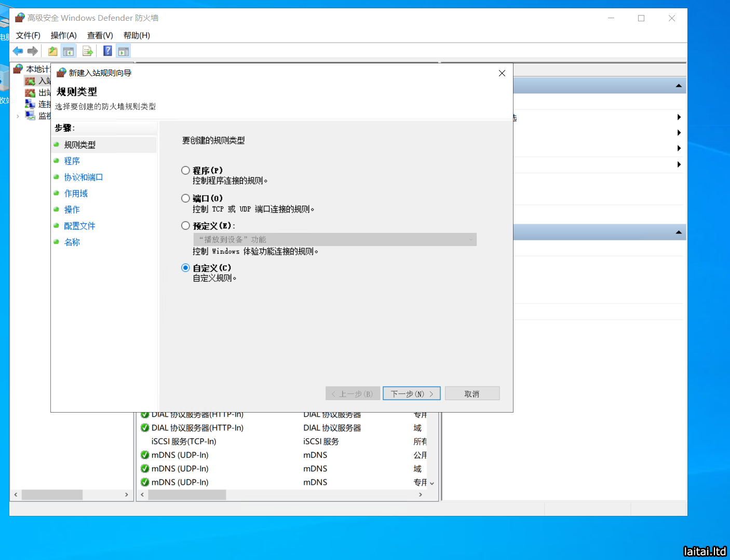Click the blue Back arrow in toolbar

click(18, 51)
